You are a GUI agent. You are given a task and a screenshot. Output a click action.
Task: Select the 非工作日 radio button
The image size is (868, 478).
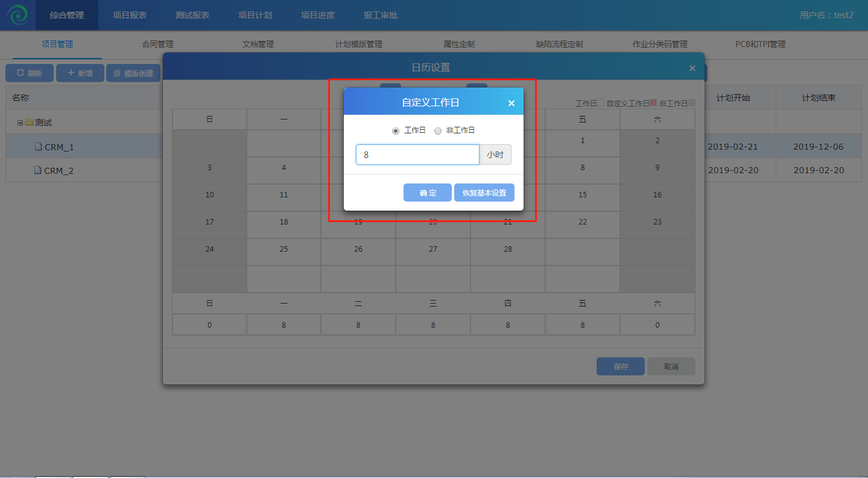tap(438, 130)
